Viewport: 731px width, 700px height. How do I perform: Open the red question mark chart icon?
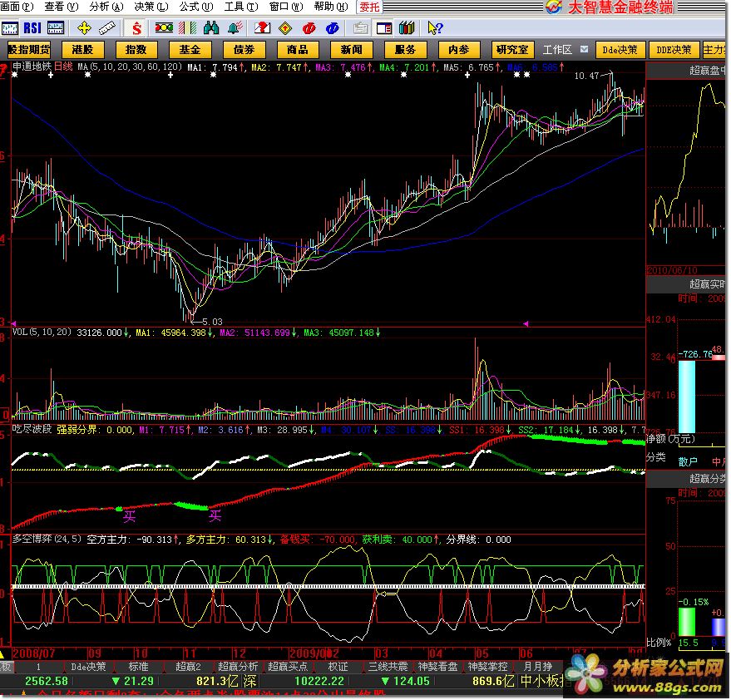262,28
